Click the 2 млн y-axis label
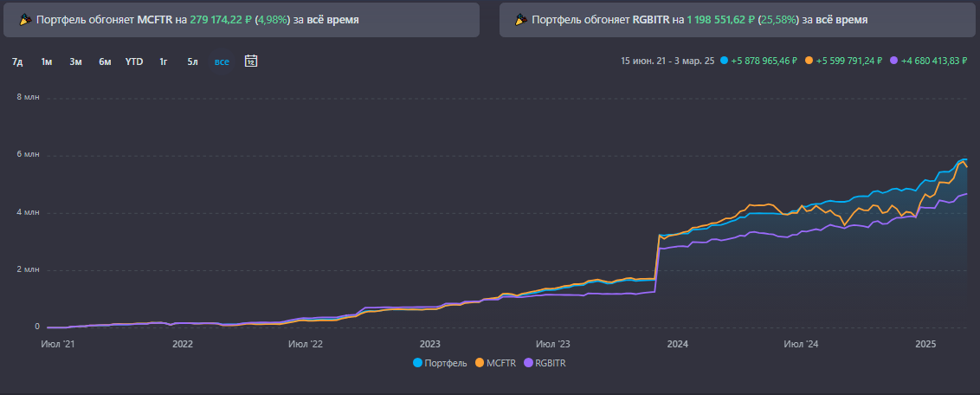The height and width of the screenshot is (395, 980). [28, 270]
